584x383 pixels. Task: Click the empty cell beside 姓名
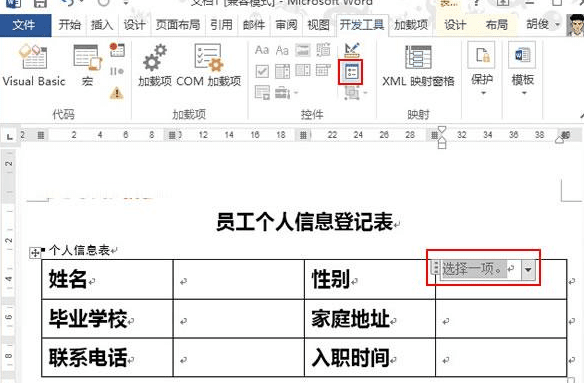coord(239,279)
